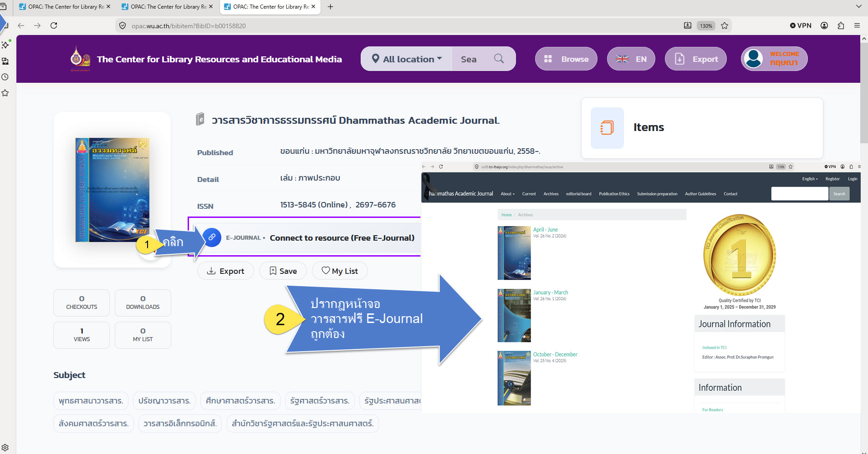Add the journal to My List

(340, 271)
